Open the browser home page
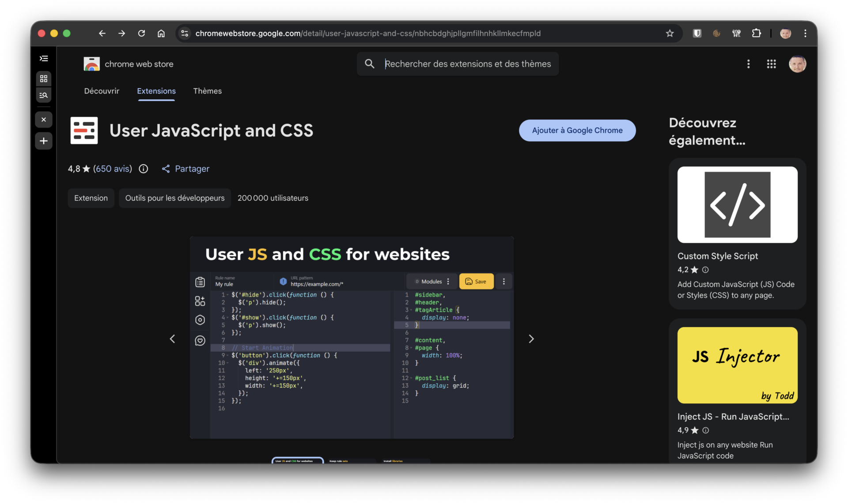The image size is (848, 504). pos(161,34)
